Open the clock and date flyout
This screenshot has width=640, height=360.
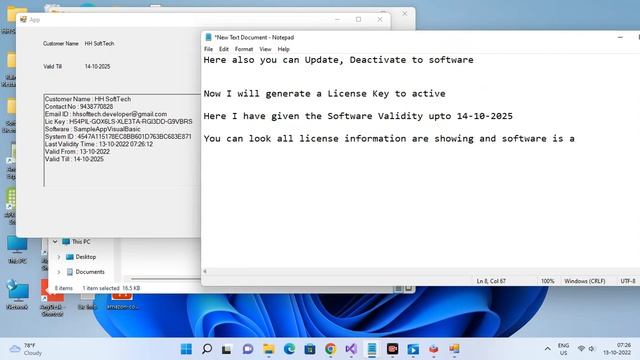(617, 349)
